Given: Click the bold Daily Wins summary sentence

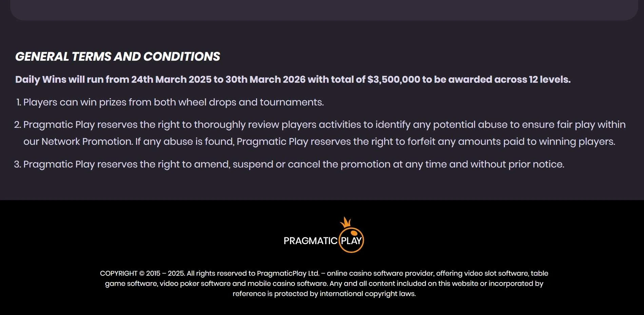Looking at the screenshot, I should [x=293, y=79].
